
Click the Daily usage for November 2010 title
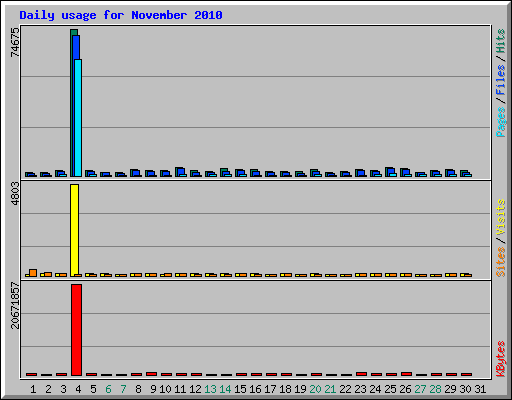[x=121, y=15]
